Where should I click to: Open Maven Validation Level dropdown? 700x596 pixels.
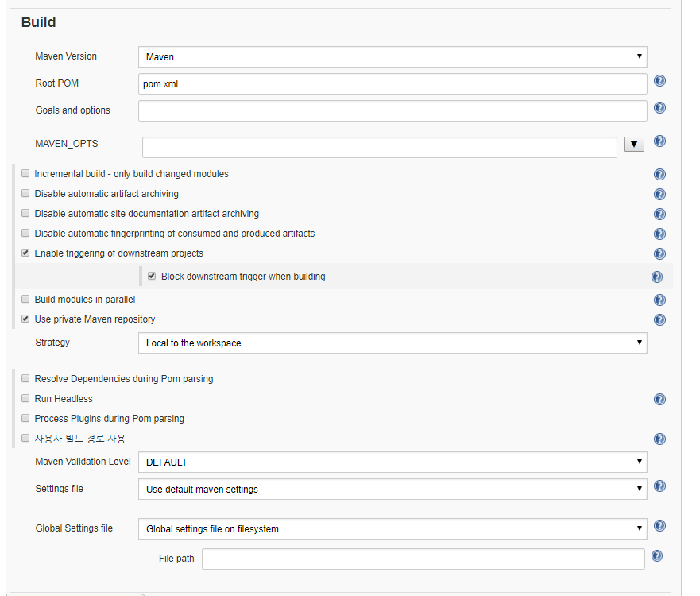pos(393,462)
